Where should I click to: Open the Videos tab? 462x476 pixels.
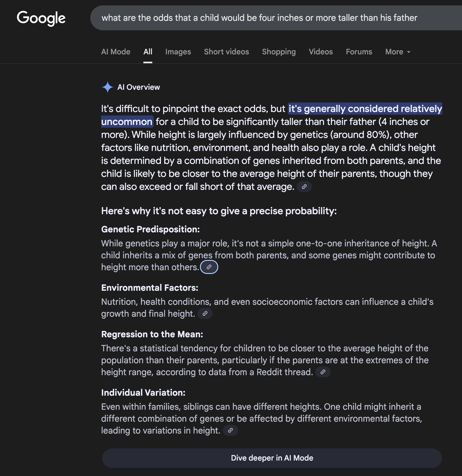321,52
